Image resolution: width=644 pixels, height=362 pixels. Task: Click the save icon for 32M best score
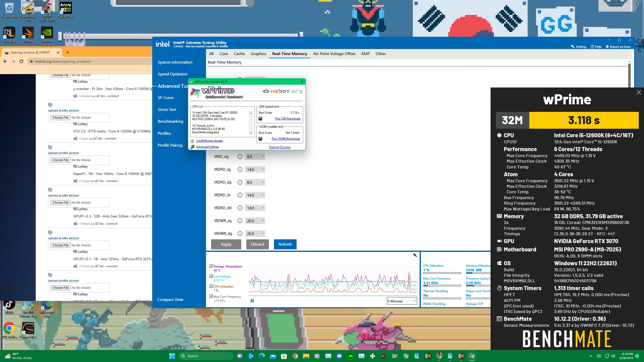click(x=260, y=119)
